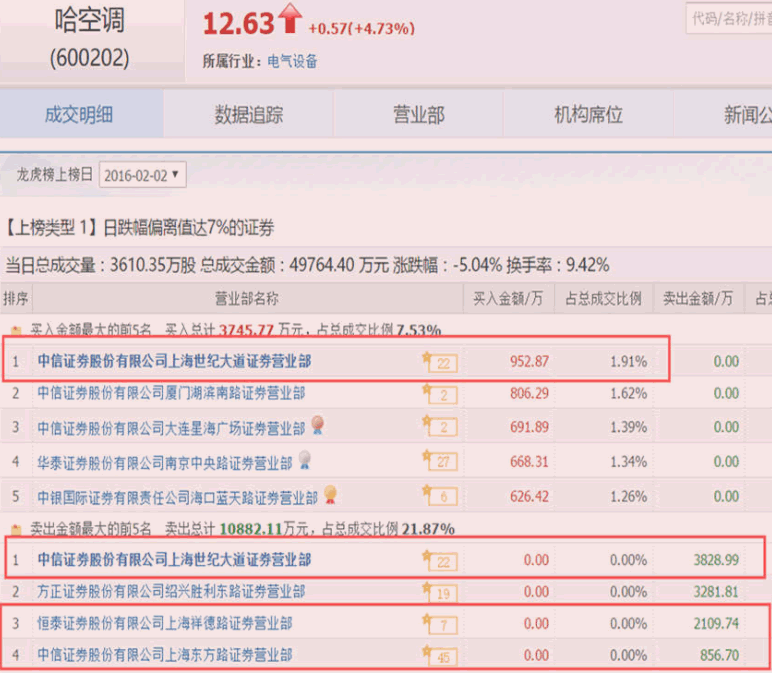Screen dimensions: 772x673
Task: Click star badge 27 on 南京中央路 row
Action: [x=440, y=460]
